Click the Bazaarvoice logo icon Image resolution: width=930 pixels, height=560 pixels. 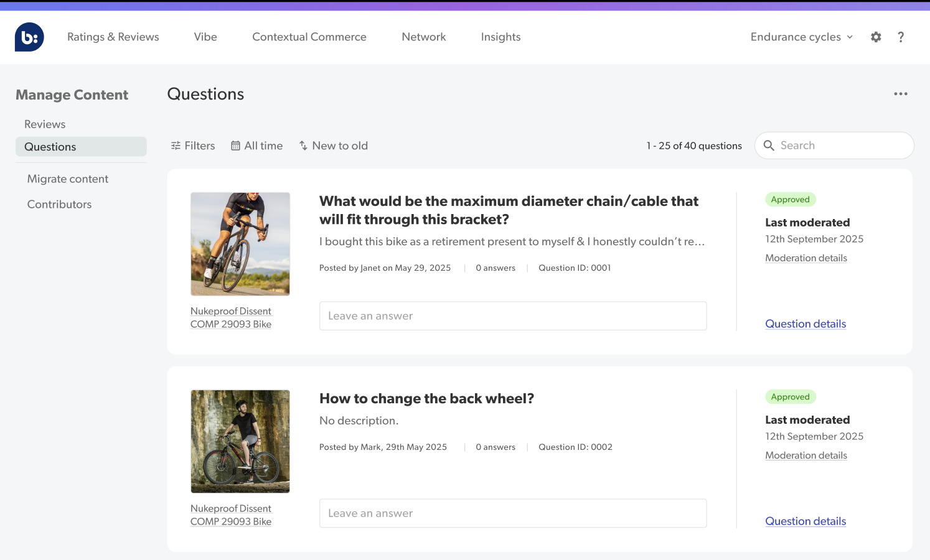(x=29, y=37)
